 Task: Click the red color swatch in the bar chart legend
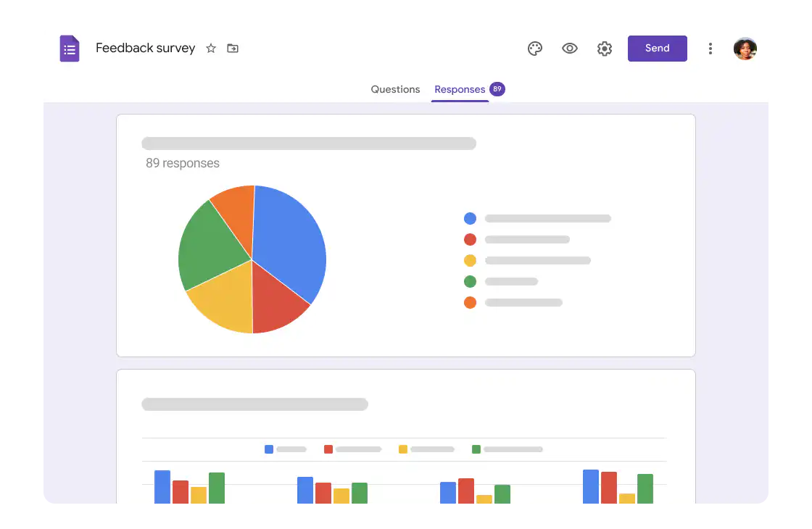point(328,449)
